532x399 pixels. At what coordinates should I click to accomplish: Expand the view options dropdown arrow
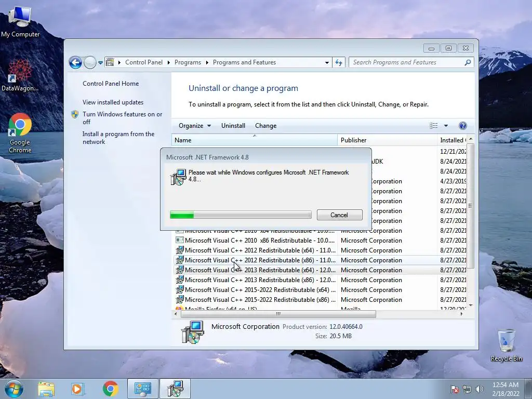446,126
